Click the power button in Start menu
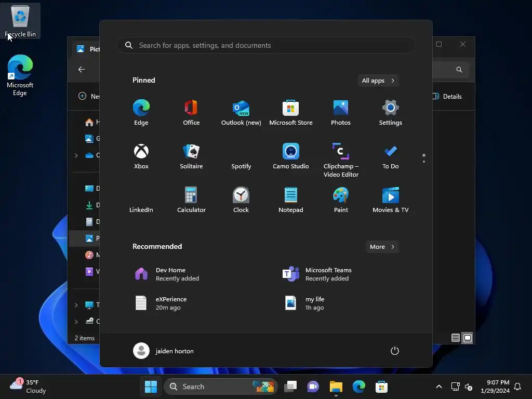This screenshot has height=399, width=532. coord(395,351)
